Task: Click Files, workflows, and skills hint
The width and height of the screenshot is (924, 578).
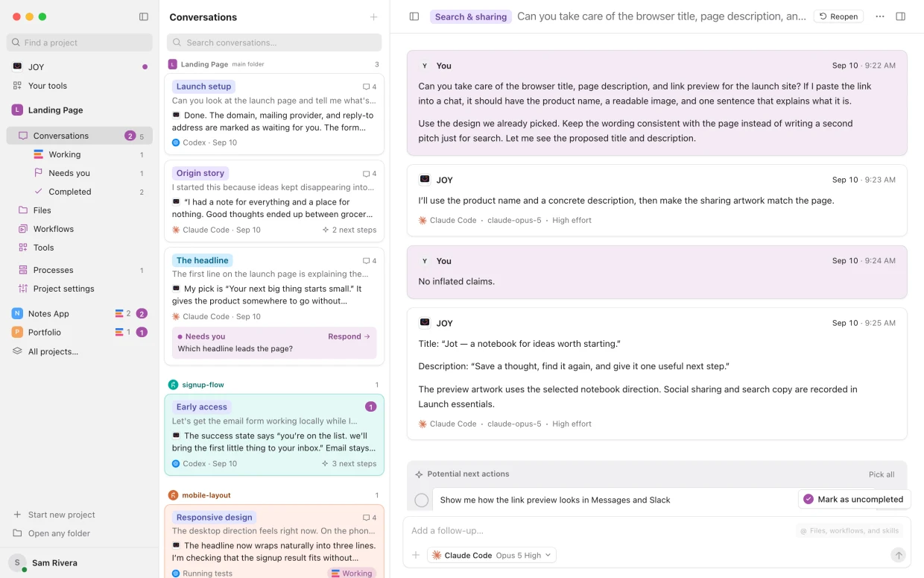Action: (849, 531)
